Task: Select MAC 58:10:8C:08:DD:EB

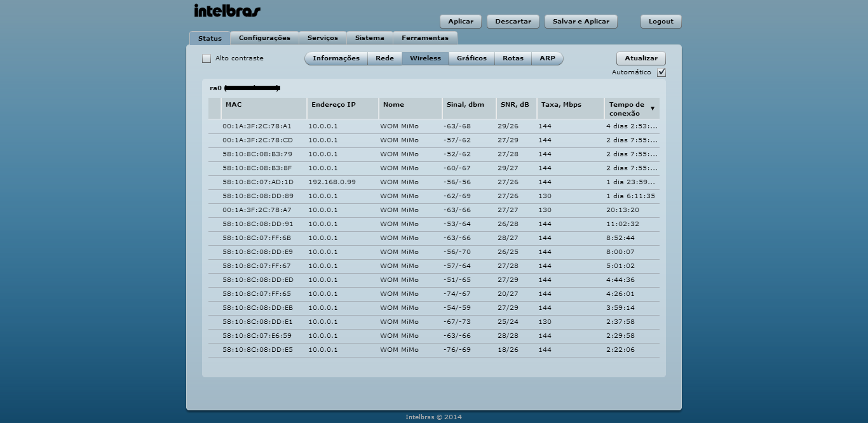Action: pyautogui.click(x=257, y=308)
